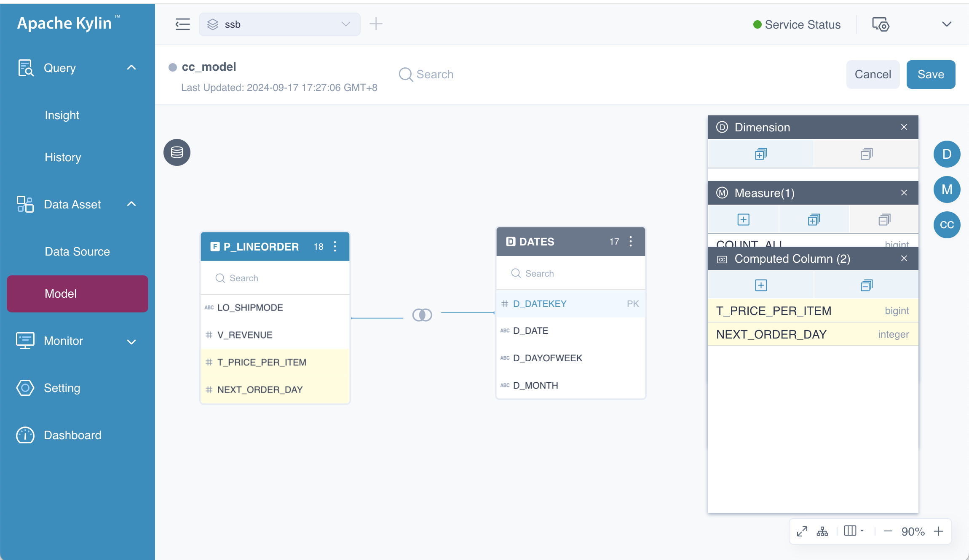Click the data source database icon

177,152
